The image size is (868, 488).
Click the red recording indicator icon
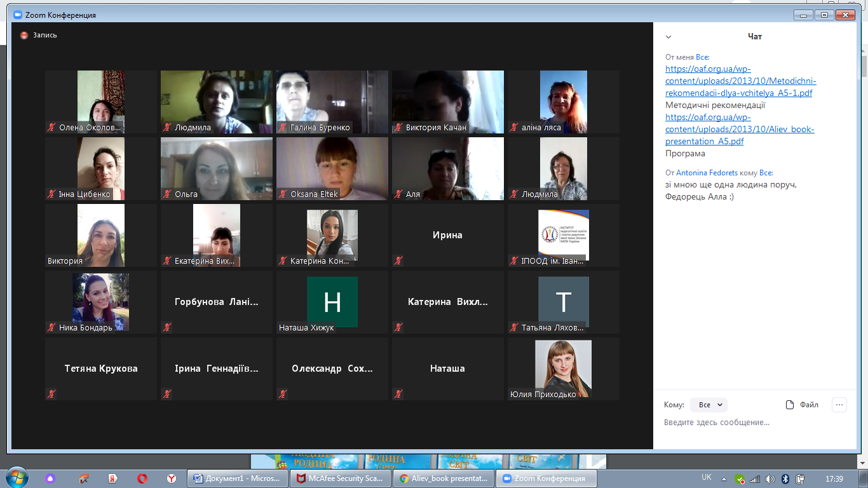tap(24, 36)
